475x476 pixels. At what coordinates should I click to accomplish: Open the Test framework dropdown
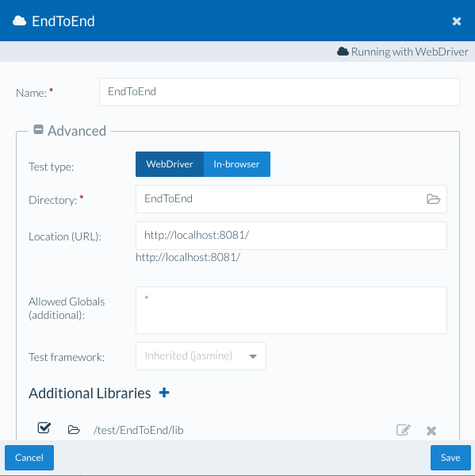pyautogui.click(x=201, y=356)
